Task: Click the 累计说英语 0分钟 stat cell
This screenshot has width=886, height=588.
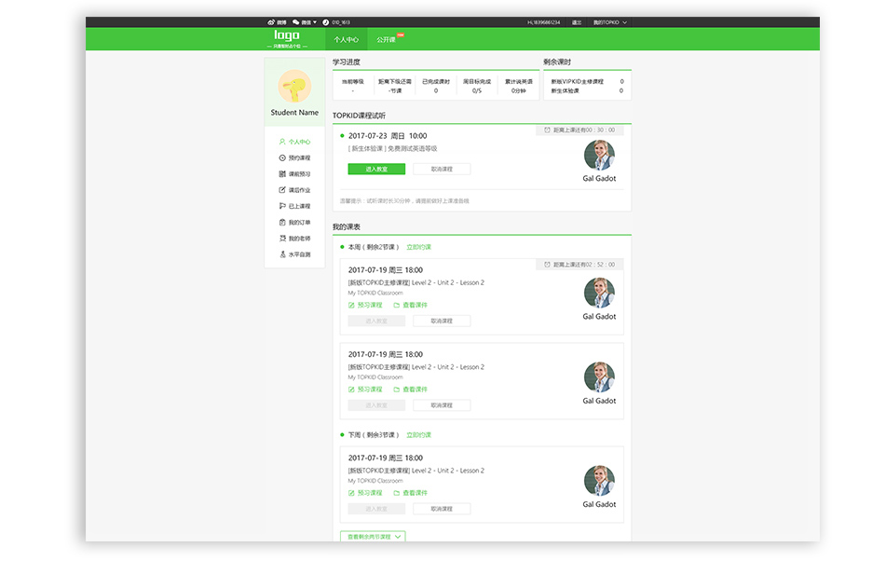Action: [x=519, y=86]
